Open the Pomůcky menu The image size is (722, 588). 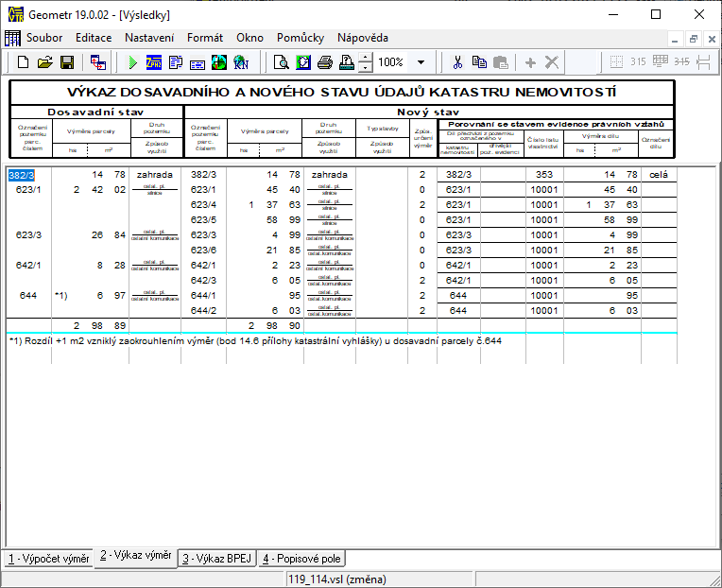click(x=301, y=38)
